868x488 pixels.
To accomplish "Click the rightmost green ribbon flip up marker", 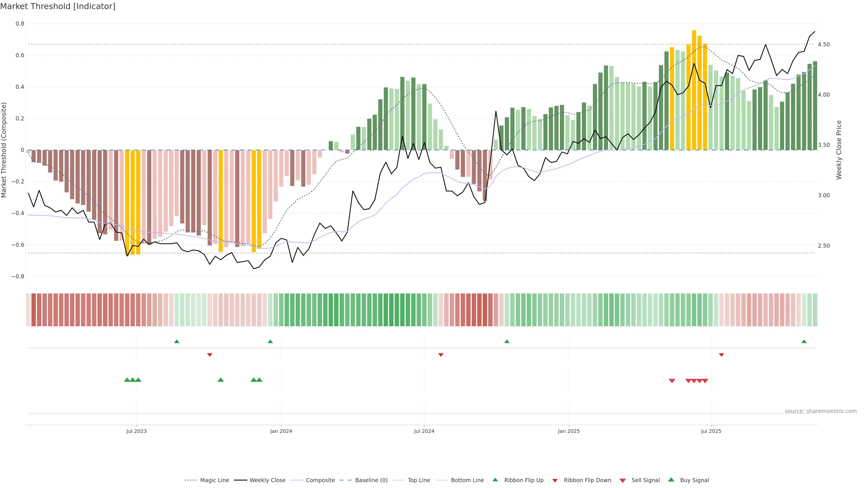I will click(804, 342).
